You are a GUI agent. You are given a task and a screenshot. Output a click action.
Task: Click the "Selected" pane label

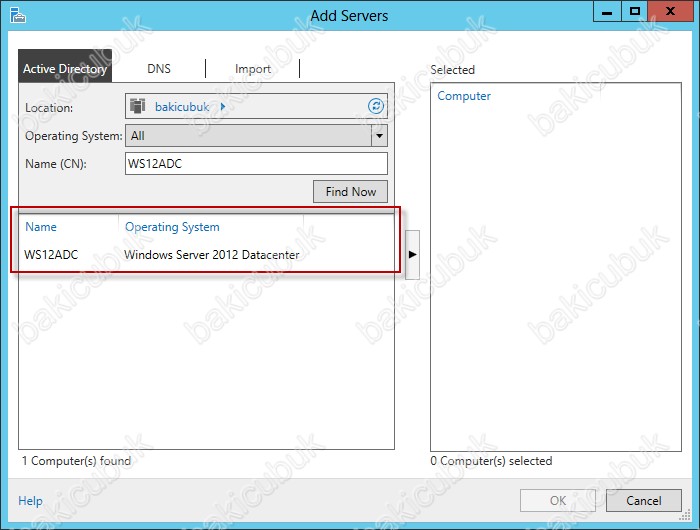(x=452, y=70)
